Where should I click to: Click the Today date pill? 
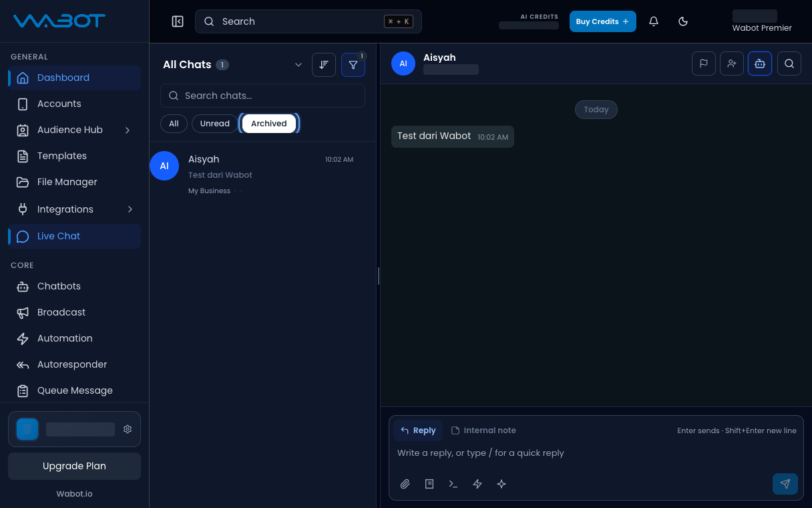[x=596, y=110]
